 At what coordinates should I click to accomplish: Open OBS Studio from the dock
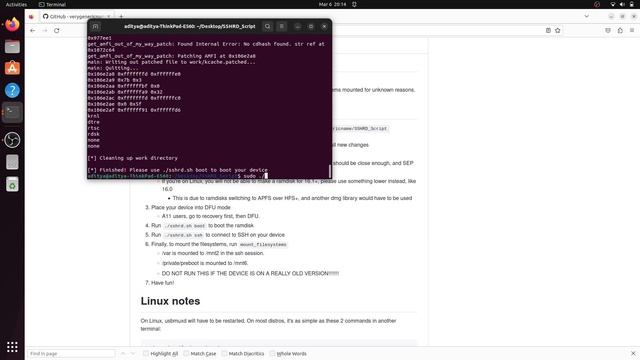(x=12, y=140)
